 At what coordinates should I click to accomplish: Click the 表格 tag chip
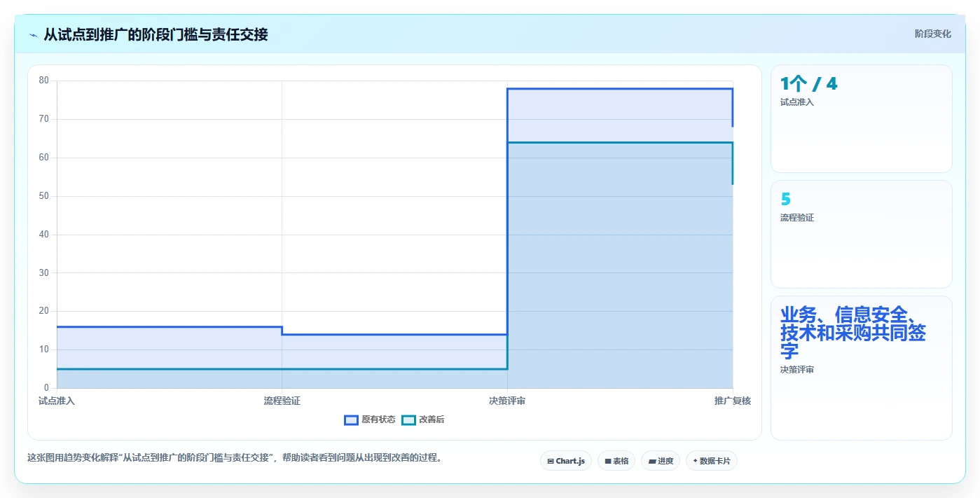(x=616, y=461)
